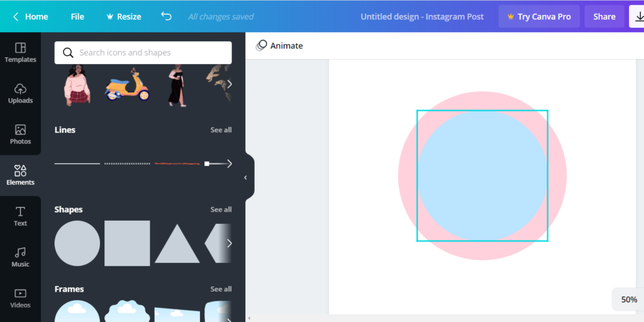Click the magnifying glass search icon

click(x=68, y=53)
